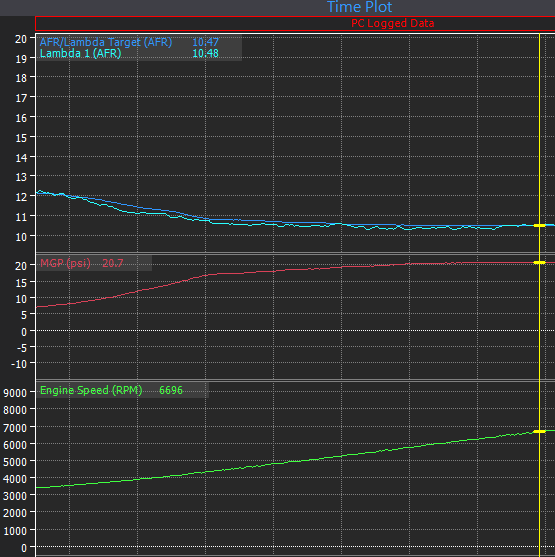
Task: Click the 4000 label on RPM axis
Action: click(x=15, y=479)
